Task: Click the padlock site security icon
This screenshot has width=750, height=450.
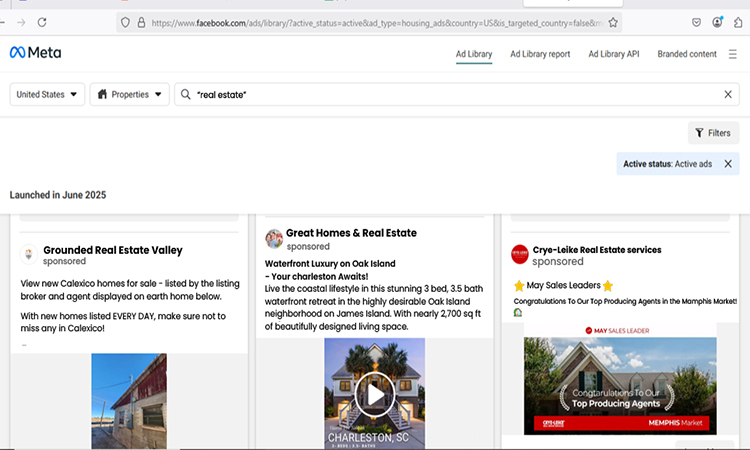Action: tap(141, 22)
